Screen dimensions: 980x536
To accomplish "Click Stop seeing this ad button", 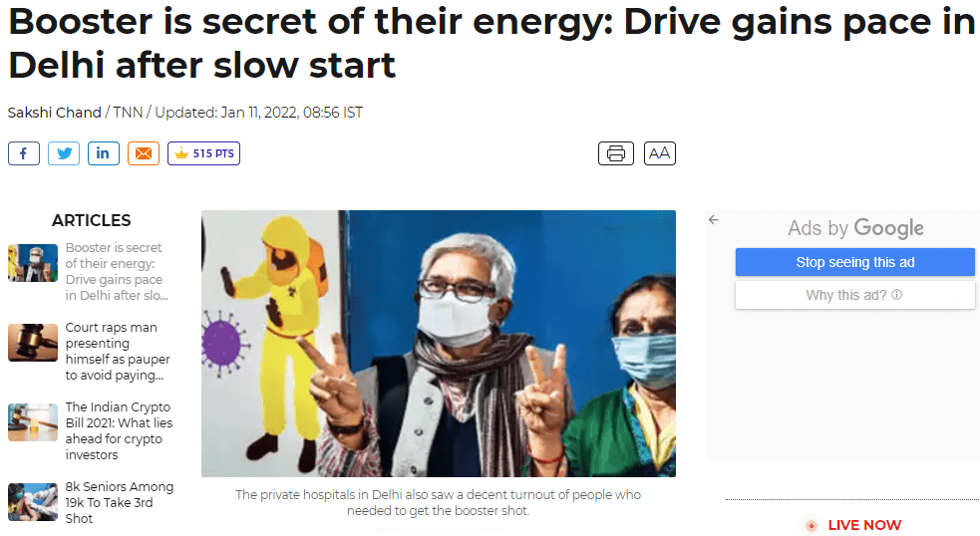I will click(x=855, y=262).
